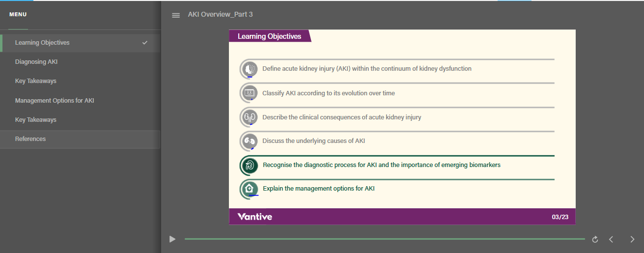Open References in the menu
Viewport: 644px width, 253px height.
[x=80, y=139]
